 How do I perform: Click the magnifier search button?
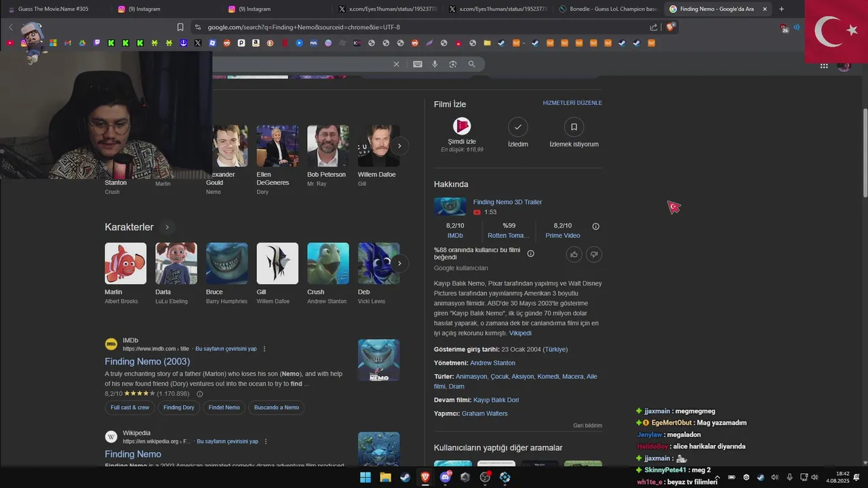pyautogui.click(x=471, y=64)
